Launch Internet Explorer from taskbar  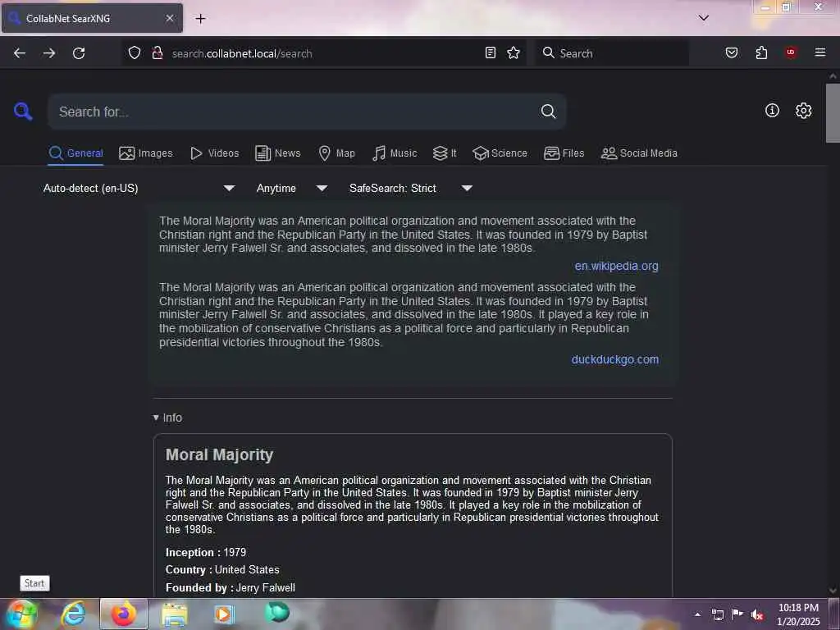click(x=74, y=614)
